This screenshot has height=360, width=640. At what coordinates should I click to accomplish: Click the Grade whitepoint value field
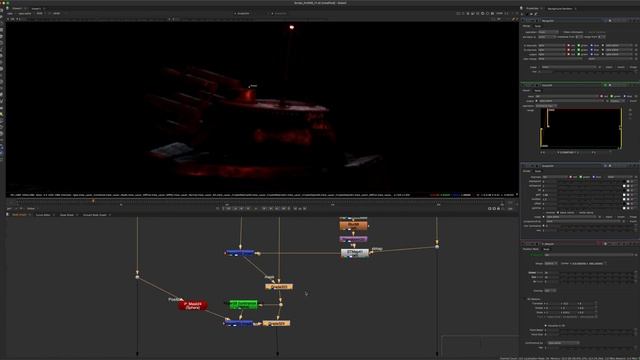(549, 186)
